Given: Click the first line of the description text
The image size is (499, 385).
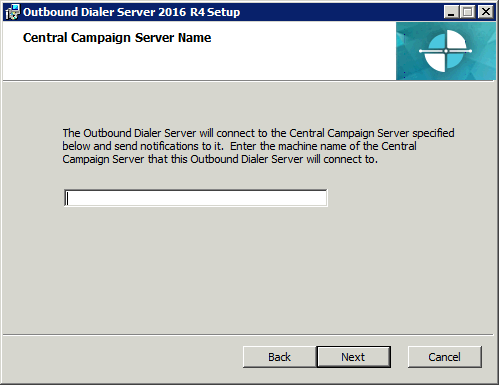Looking at the screenshot, I should (x=258, y=133).
